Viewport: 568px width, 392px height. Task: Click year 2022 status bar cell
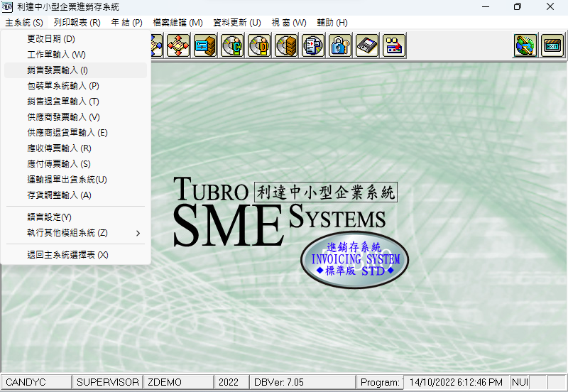(x=231, y=382)
